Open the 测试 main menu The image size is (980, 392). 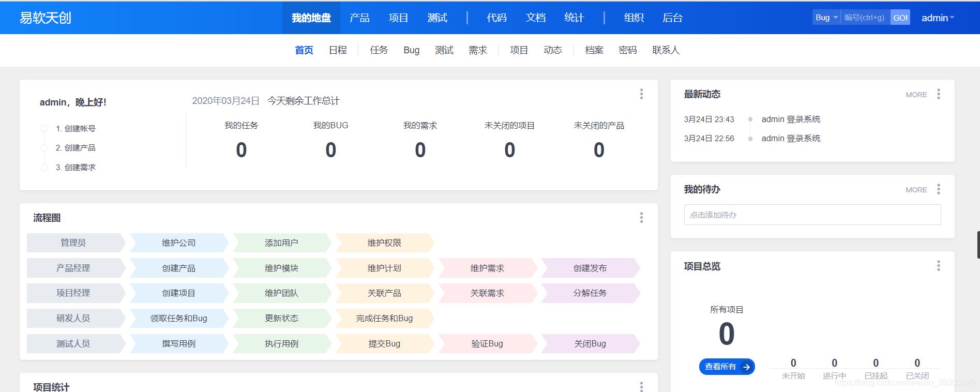click(x=438, y=18)
